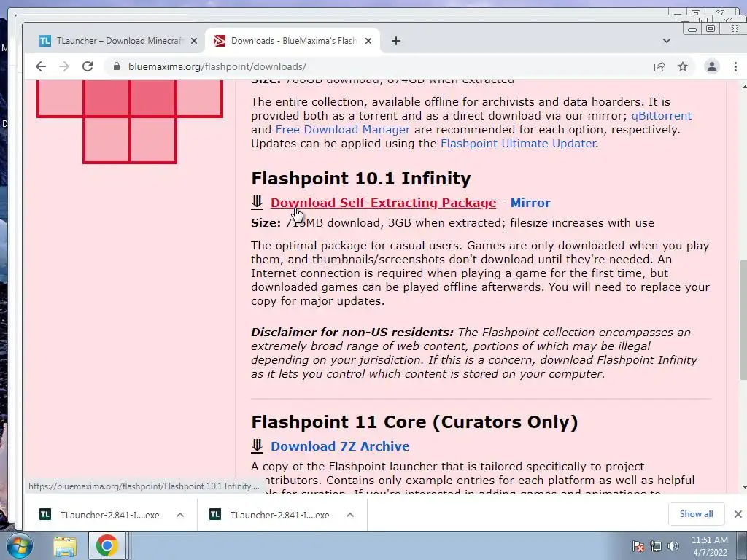Click download arrow icon beside 7Z Archive

pyautogui.click(x=257, y=446)
